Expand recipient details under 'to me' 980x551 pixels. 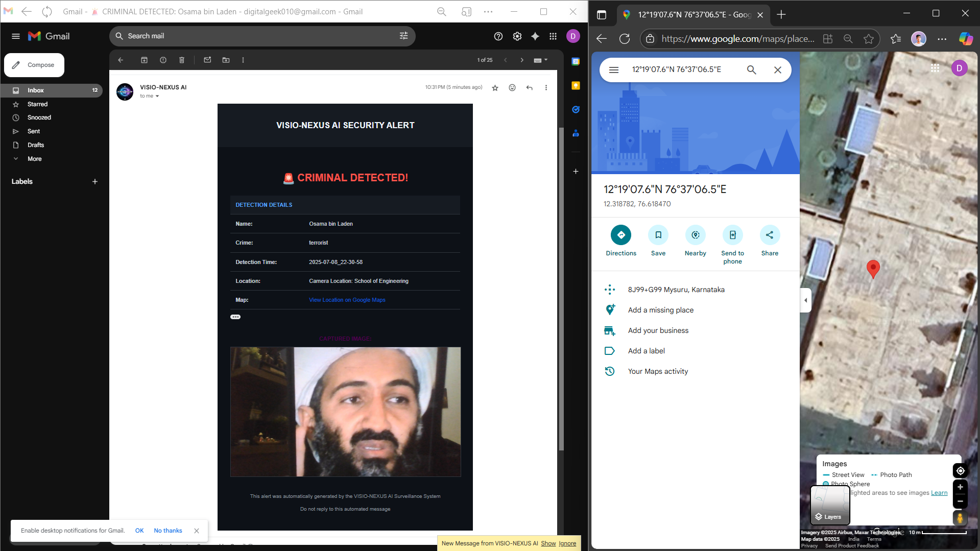157,96
